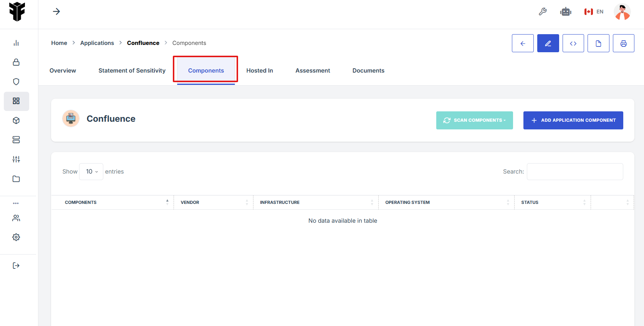Open the robot assistant icon

pos(565,12)
